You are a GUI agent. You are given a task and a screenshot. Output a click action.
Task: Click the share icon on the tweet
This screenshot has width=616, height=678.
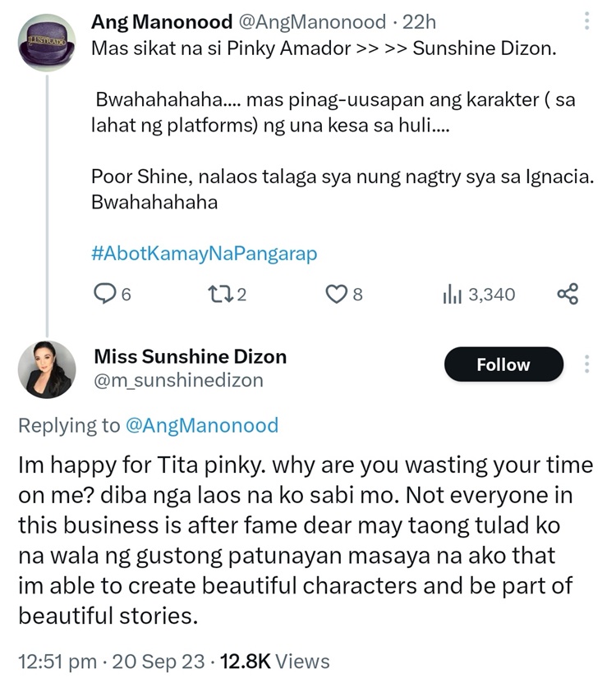click(568, 294)
